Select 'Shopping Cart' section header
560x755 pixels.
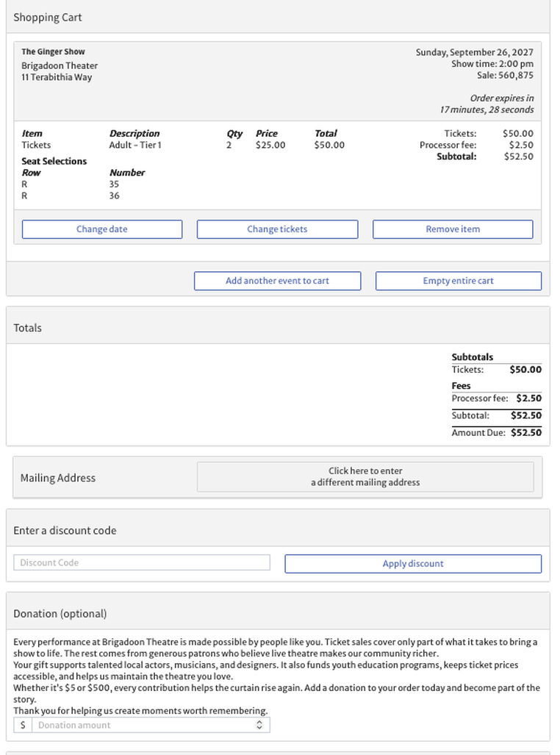[x=48, y=18]
